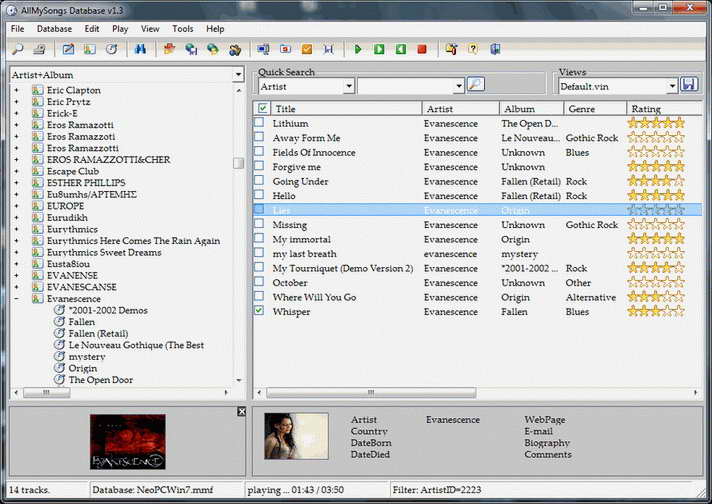
Task: Check the box for My immortal
Action: tap(259, 238)
